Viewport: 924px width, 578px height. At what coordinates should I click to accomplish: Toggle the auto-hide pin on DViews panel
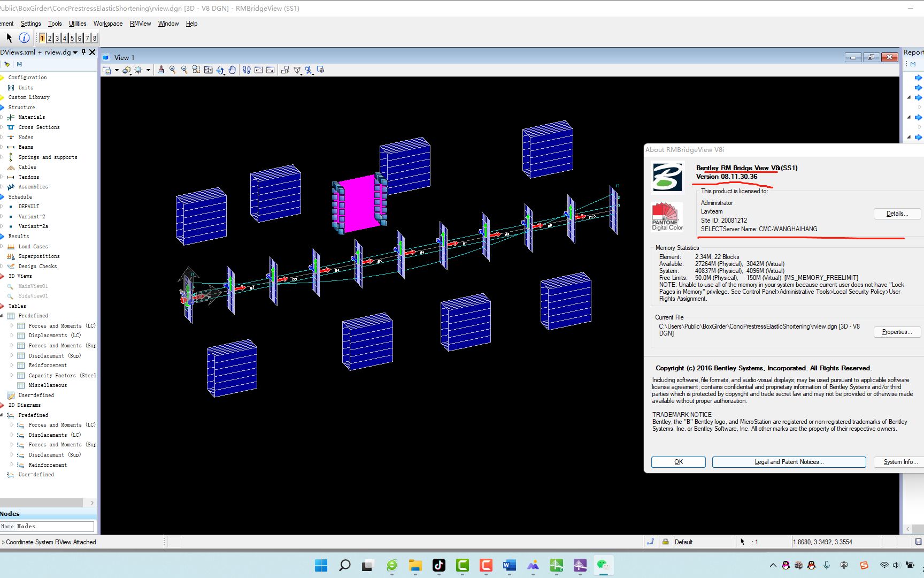(x=83, y=52)
